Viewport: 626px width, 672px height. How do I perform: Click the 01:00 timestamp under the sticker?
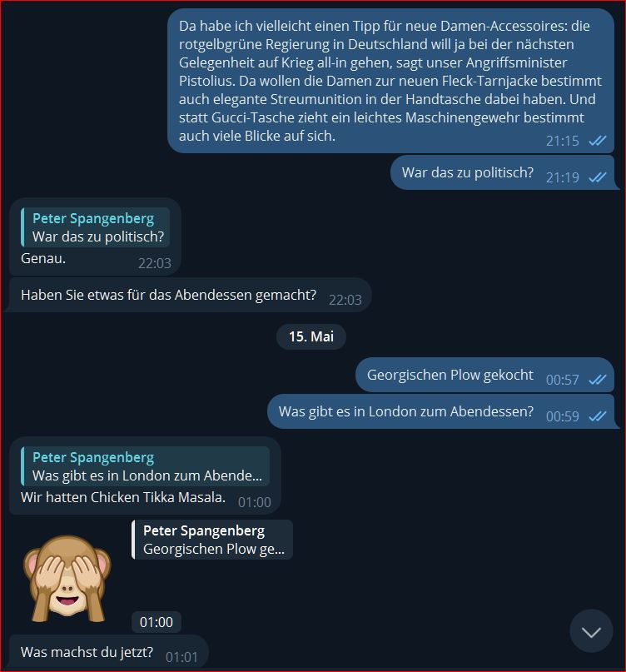156,622
